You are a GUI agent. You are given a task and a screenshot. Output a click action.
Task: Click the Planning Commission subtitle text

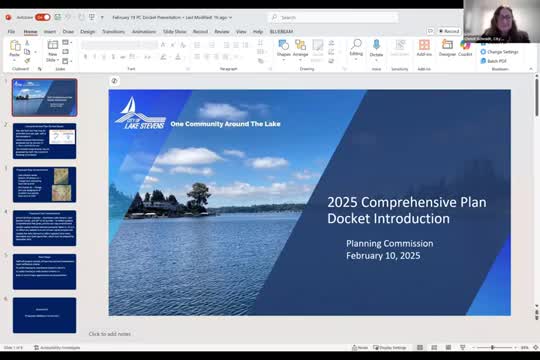coord(390,243)
